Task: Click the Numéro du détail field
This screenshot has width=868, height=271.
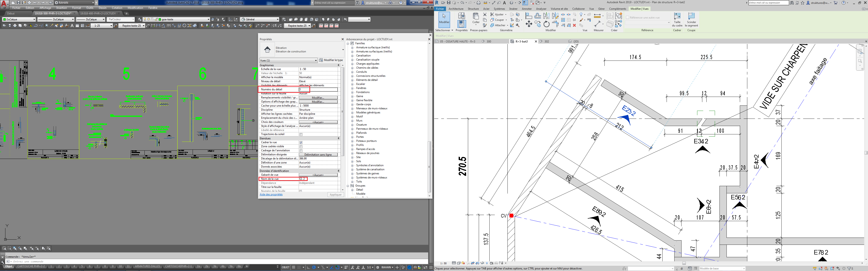Action: click(318, 90)
